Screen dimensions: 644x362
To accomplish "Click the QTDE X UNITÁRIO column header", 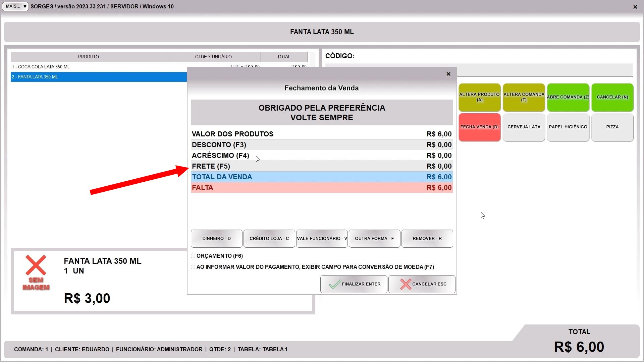I will click(x=214, y=57).
